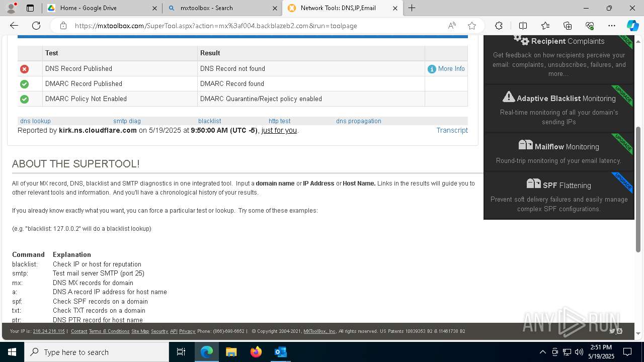
Task: Toggle Split screen view
Action: tap(523, 26)
